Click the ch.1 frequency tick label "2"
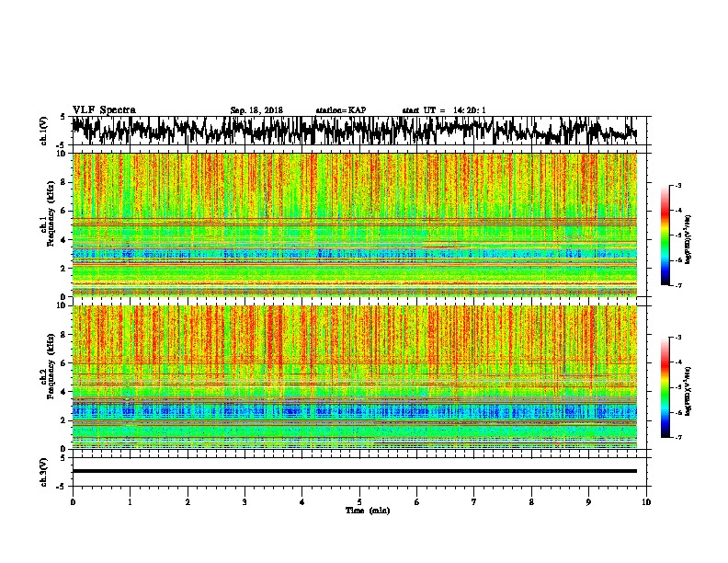728x563 pixels. click(63, 269)
